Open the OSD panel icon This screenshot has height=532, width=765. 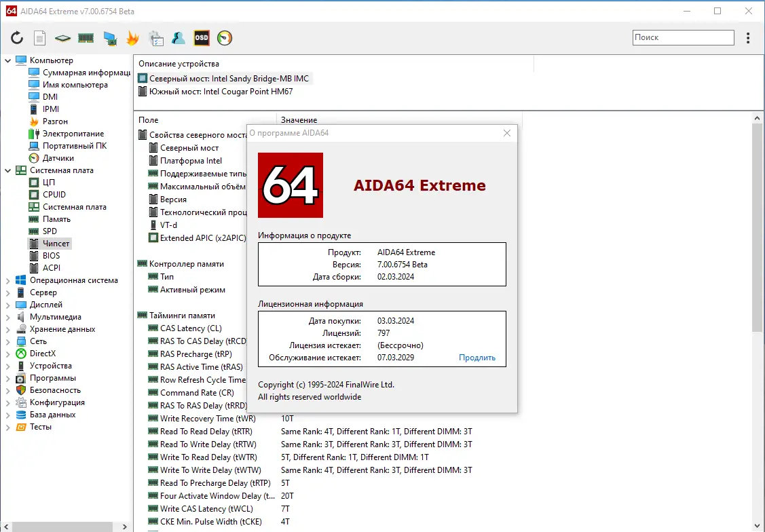point(201,38)
